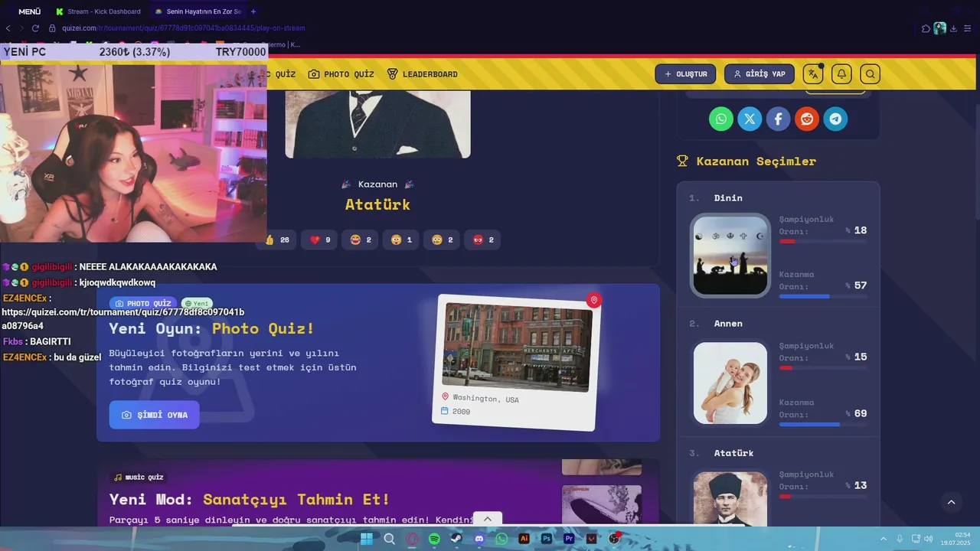
Task: Go back in browser history
Action: click(8, 28)
